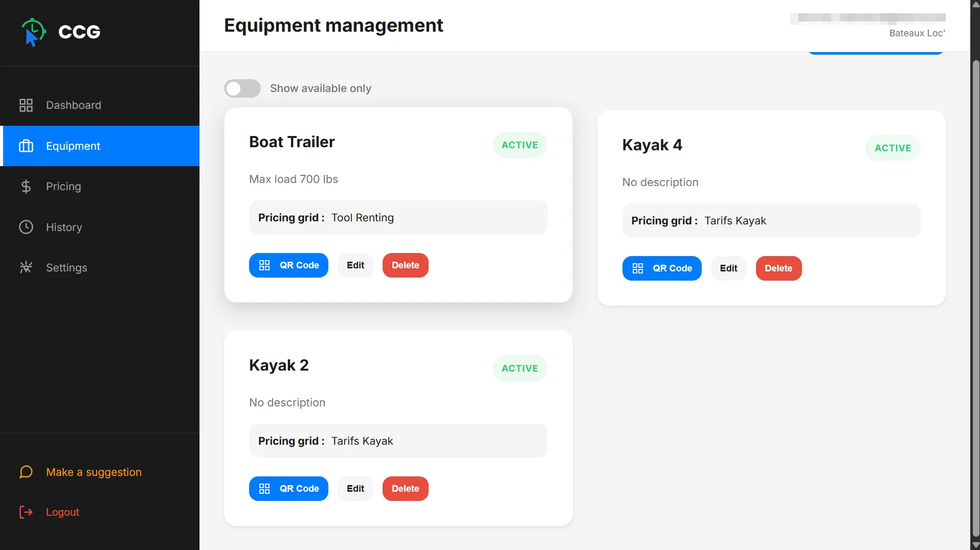Open History via the clock icon
Image resolution: width=980 pixels, height=550 pixels.
pyautogui.click(x=26, y=227)
